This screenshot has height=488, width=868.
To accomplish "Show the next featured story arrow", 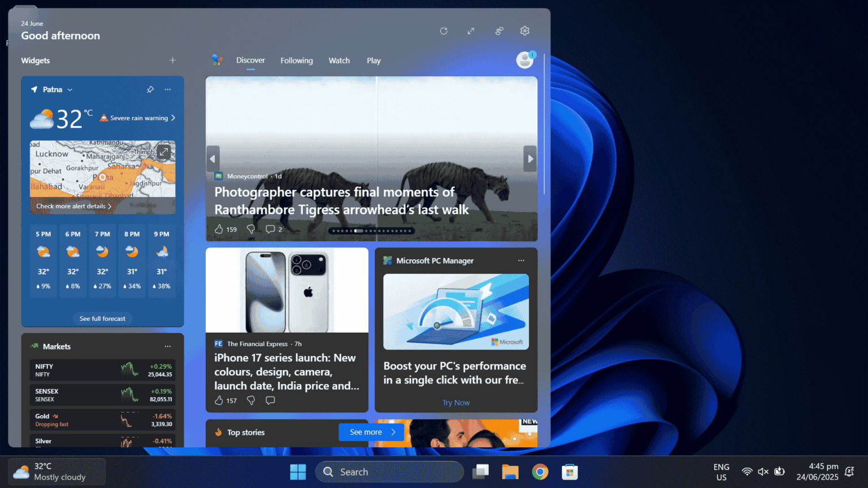I will (x=530, y=159).
